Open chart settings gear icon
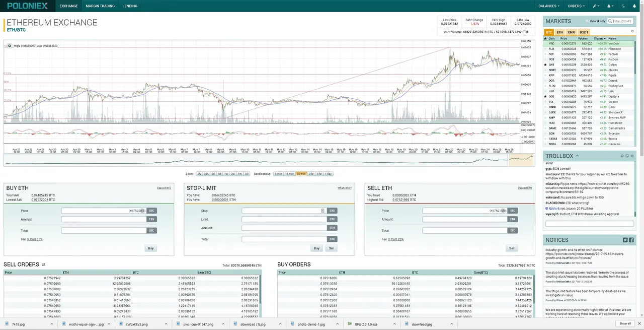The image size is (644, 330). coord(9,46)
